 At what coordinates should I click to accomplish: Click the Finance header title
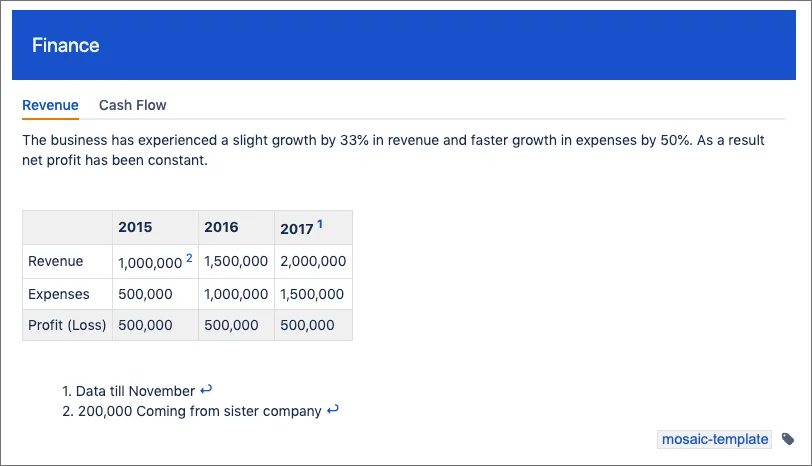tap(66, 46)
